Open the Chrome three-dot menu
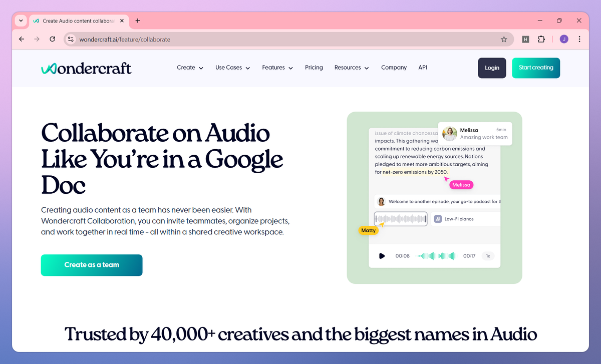 tap(579, 39)
